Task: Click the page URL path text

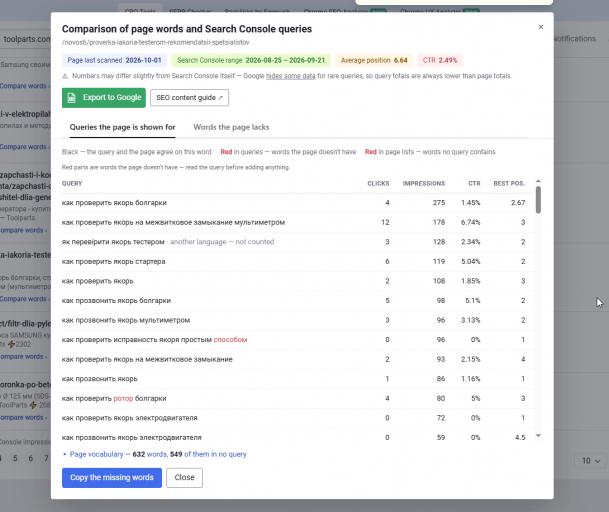Action: pos(155,42)
